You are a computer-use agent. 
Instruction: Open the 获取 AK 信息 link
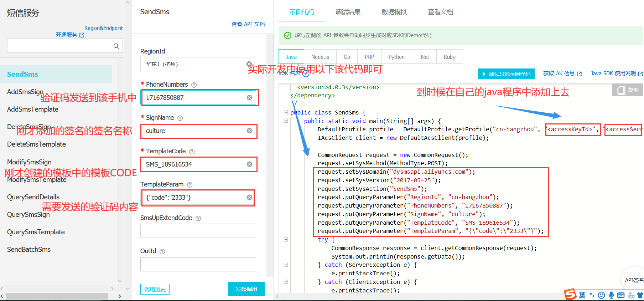point(562,73)
